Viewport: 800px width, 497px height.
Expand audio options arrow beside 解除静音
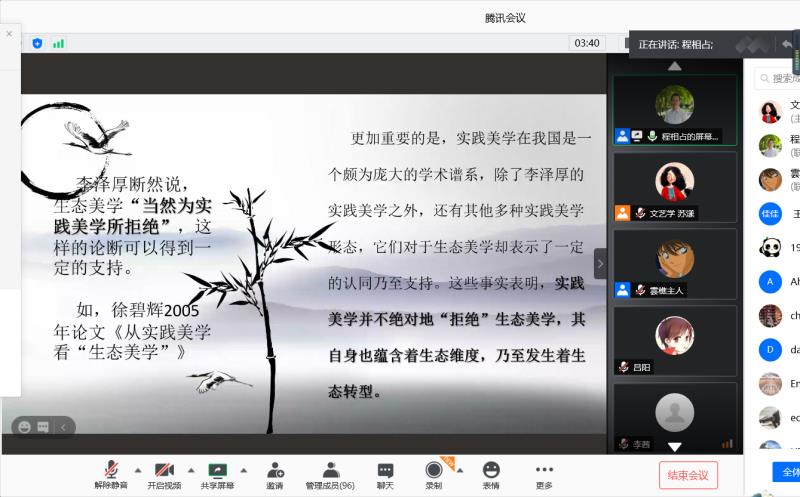(x=136, y=468)
